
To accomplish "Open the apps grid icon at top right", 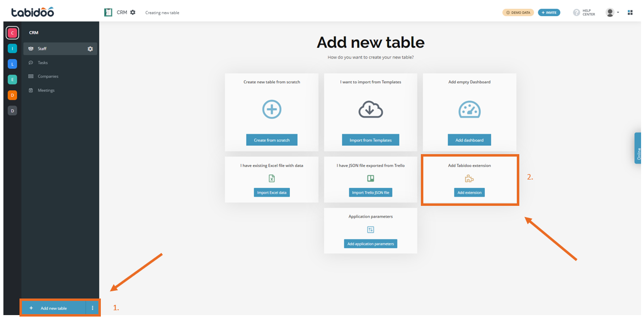I will 630,12.
